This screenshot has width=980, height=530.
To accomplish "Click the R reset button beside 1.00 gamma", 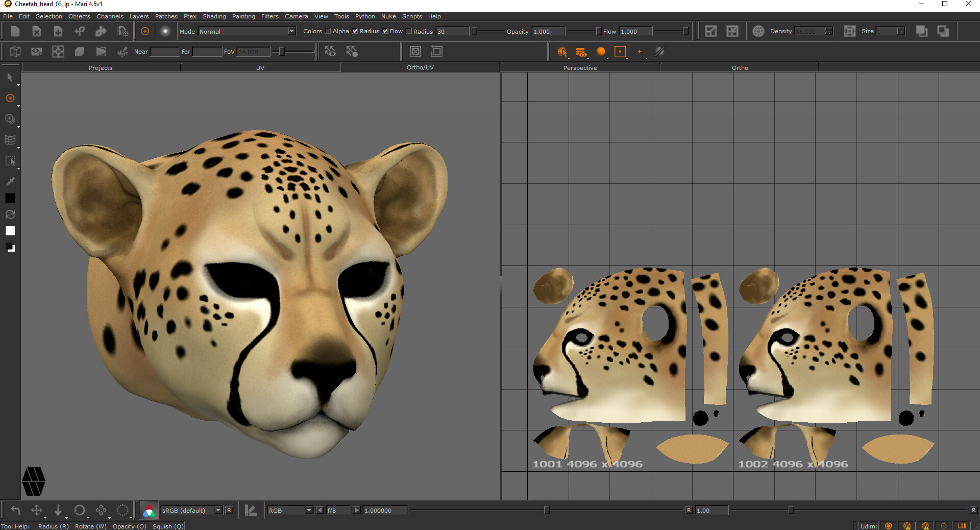I will point(689,510).
